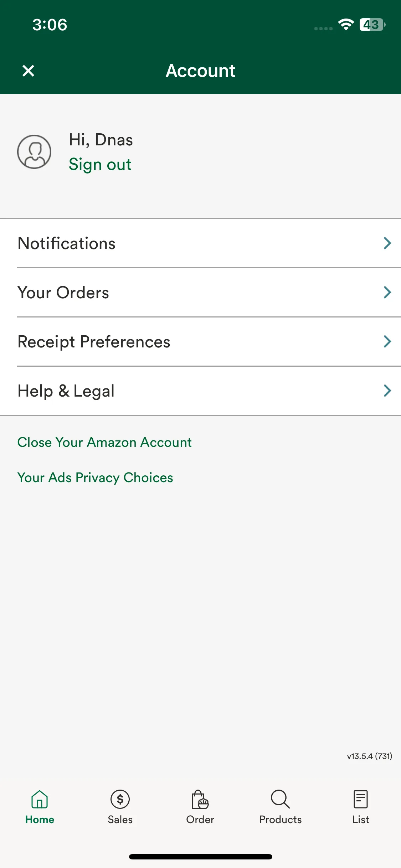401x868 pixels.
Task: Expand Your Orders chevron arrow
Action: [387, 292]
